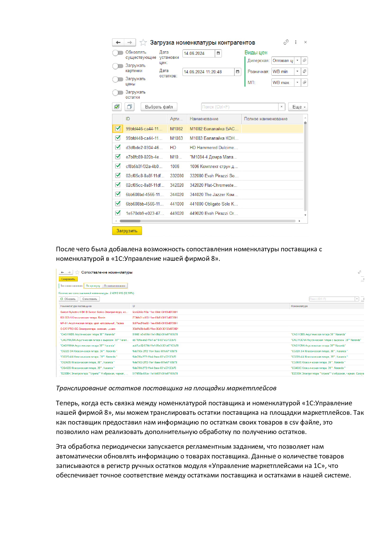Check all rows with the select-all icon

point(117,107)
